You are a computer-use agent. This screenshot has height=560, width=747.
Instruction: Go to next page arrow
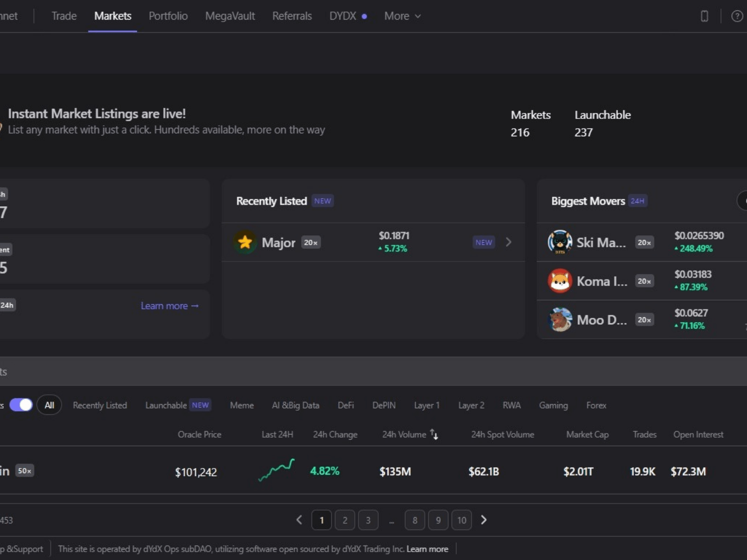coord(484,520)
